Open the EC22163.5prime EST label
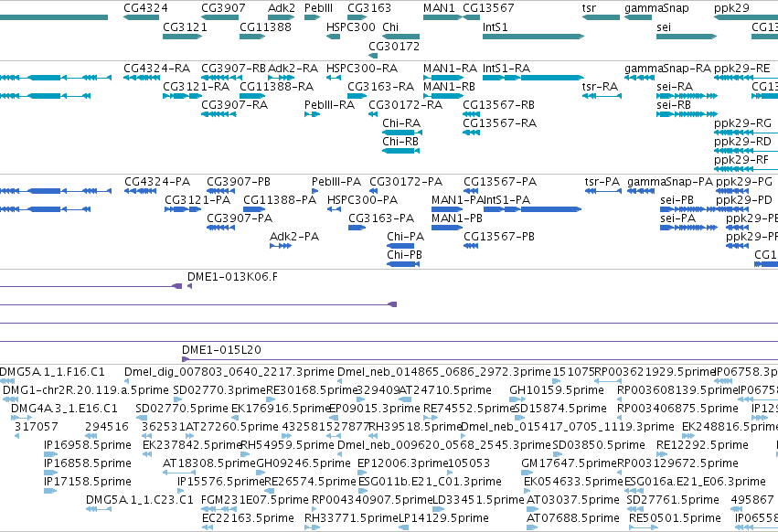This screenshot has height=532, width=778. [248, 517]
